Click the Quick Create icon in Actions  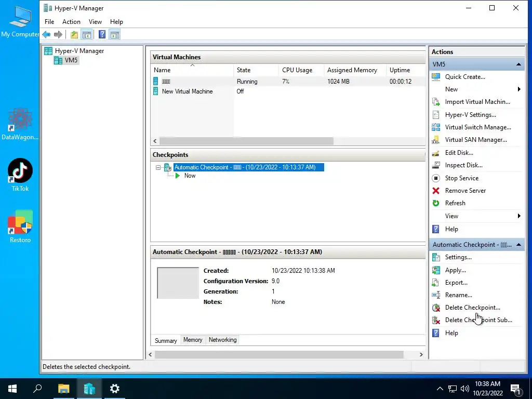(x=436, y=77)
